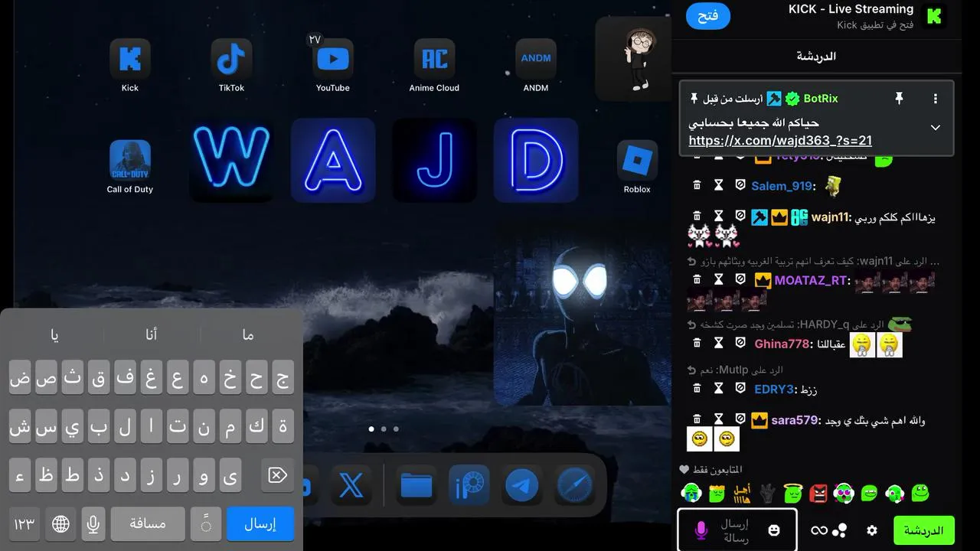Launch the ANDM app
This screenshot has height=551, width=980.
536,59
